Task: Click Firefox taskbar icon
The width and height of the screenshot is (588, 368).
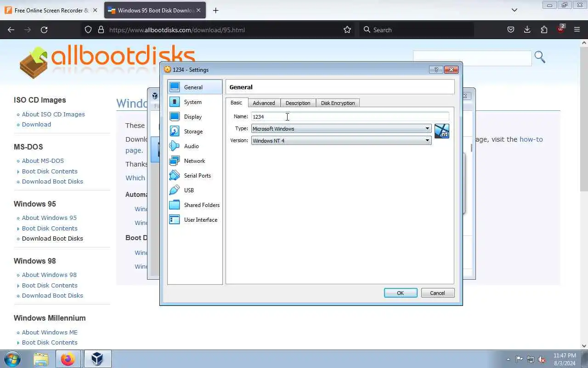Action: [68, 359]
